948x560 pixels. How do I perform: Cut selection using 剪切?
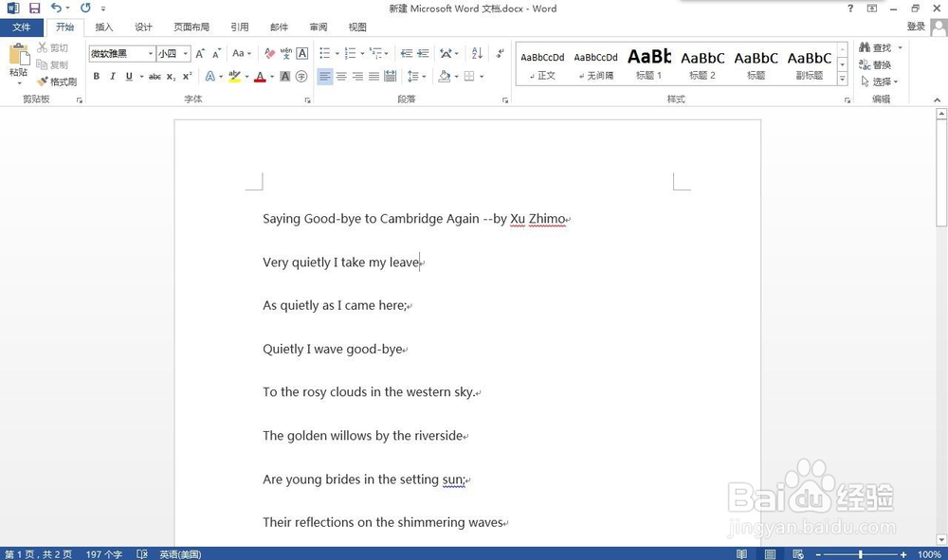52,47
